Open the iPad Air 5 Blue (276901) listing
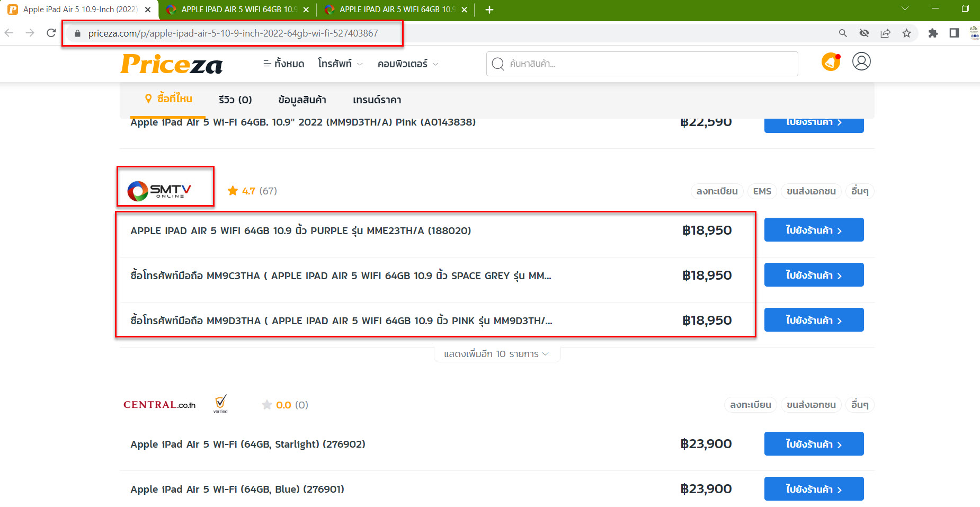 237,489
